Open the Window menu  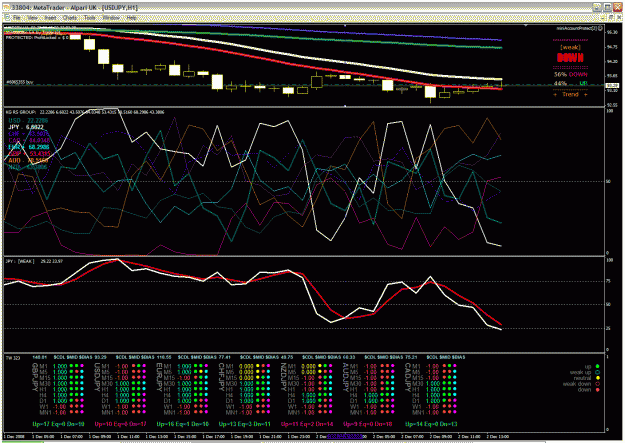(x=111, y=18)
